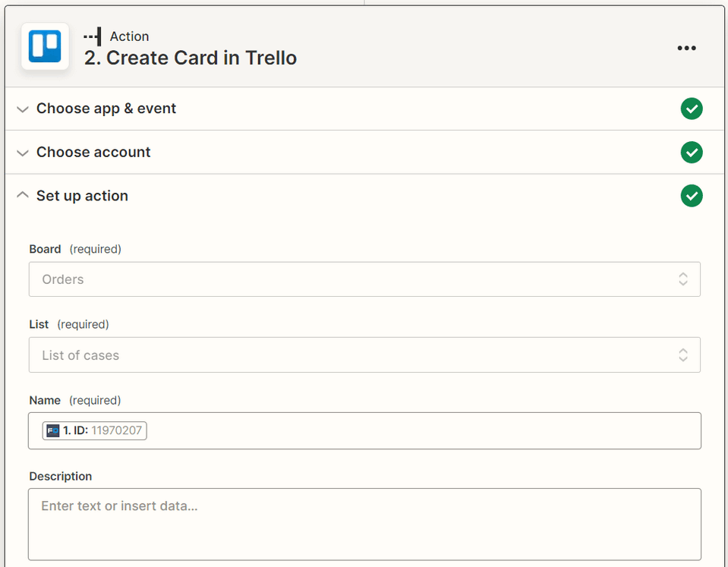Click the green checkmark on Choose account

[x=692, y=153]
